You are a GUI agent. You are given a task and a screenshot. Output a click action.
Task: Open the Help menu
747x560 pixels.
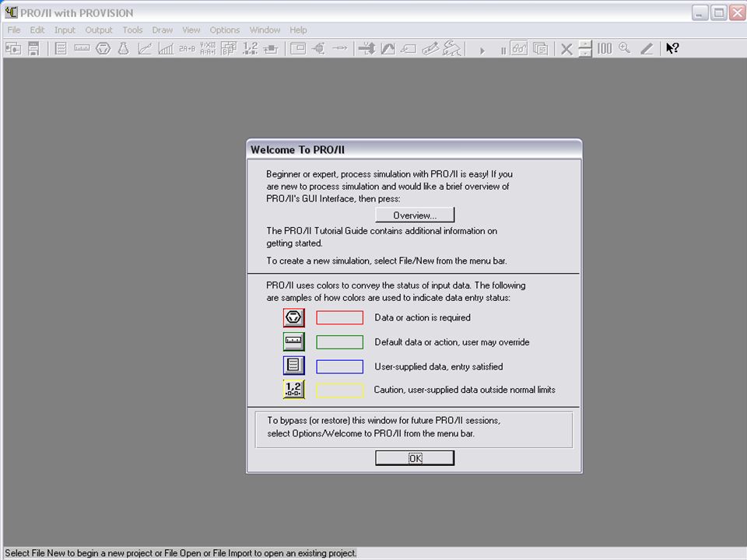[x=298, y=30]
